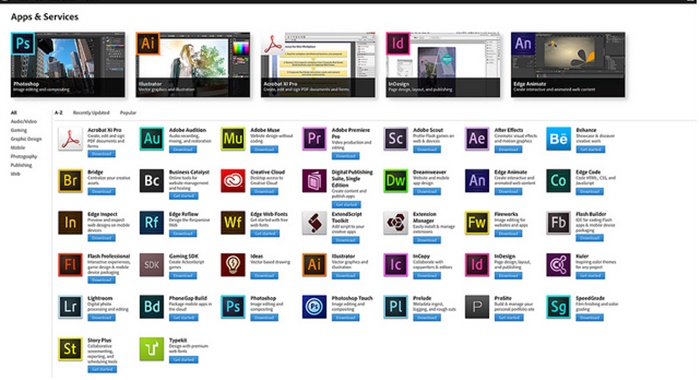Click Download under the InDesign list entry
Viewport: 700px width, 380px height.
click(x=508, y=276)
